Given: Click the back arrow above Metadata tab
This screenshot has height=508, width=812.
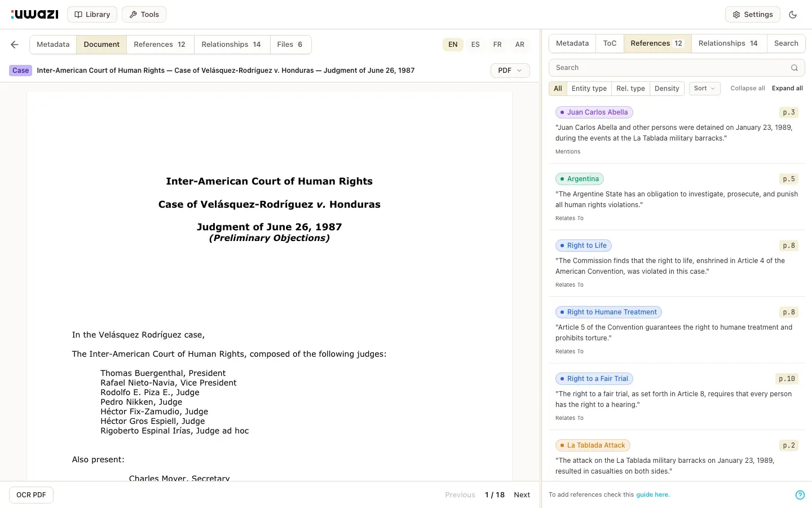Looking at the screenshot, I should pos(14,44).
